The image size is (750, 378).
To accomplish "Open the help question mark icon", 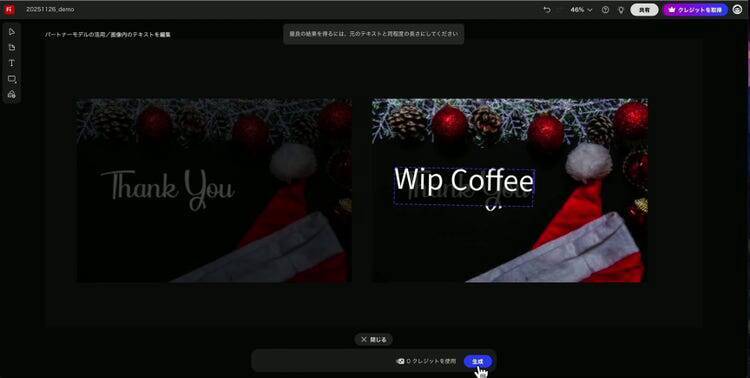I will pyautogui.click(x=606, y=10).
